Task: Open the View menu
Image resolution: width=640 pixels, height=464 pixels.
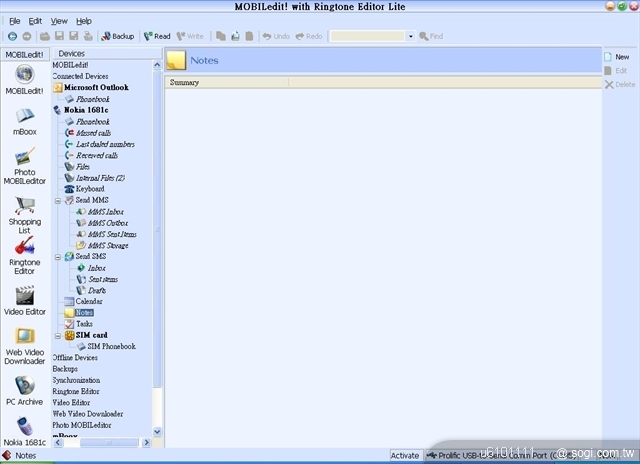Action: click(x=59, y=21)
